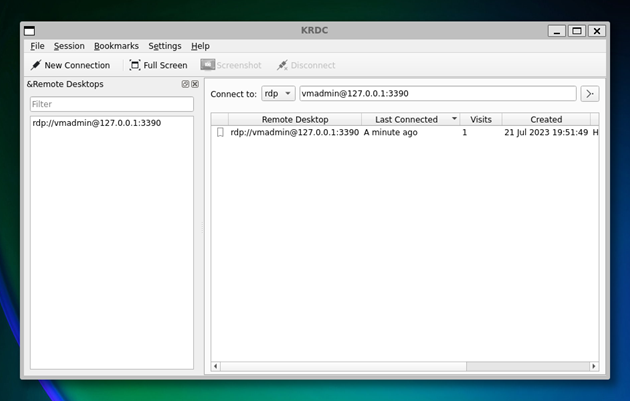630x401 pixels.
Task: Sort by Last Connected column header
Action: pyautogui.click(x=411, y=119)
